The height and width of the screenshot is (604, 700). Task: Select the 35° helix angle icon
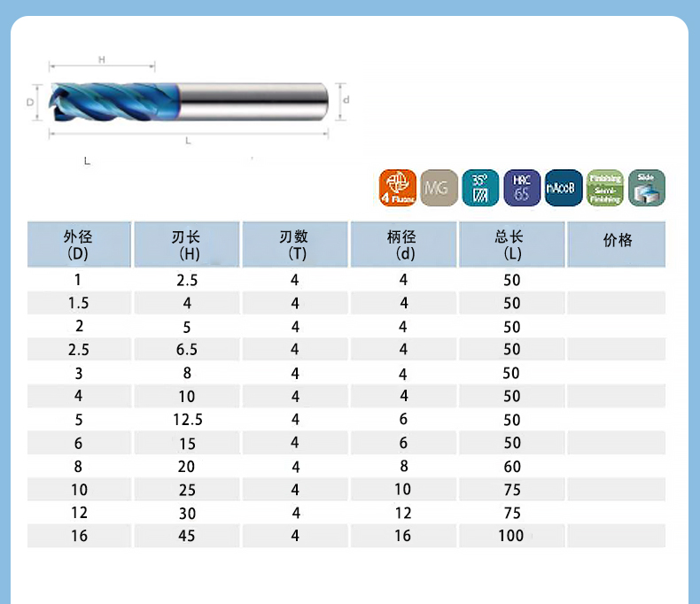480,188
